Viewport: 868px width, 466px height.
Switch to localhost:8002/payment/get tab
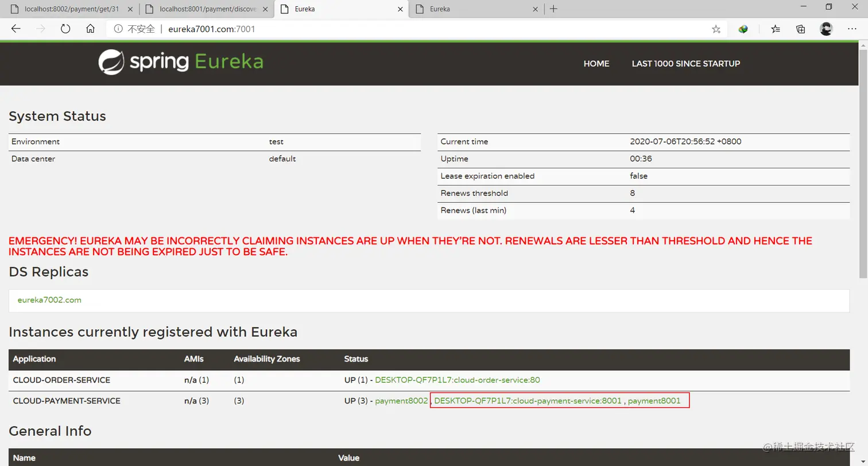[72, 9]
